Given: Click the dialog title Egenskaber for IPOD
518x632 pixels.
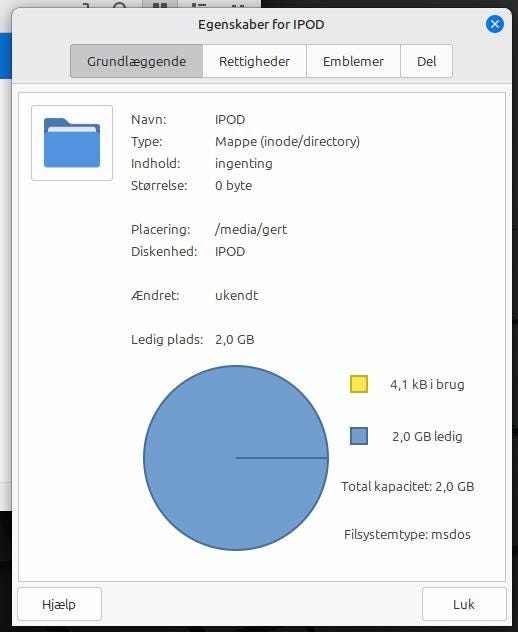Looking at the screenshot, I should tap(261, 25).
